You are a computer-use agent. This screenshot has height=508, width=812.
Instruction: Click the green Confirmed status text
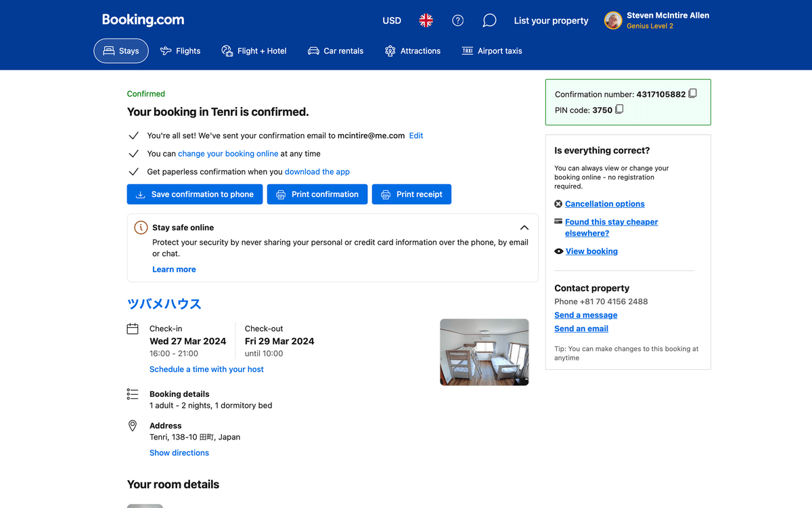(146, 94)
